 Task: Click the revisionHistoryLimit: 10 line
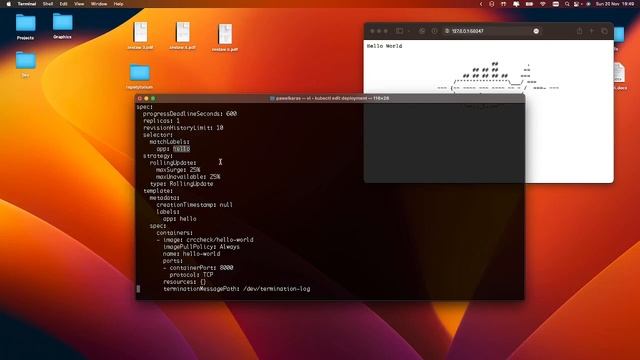point(183,128)
